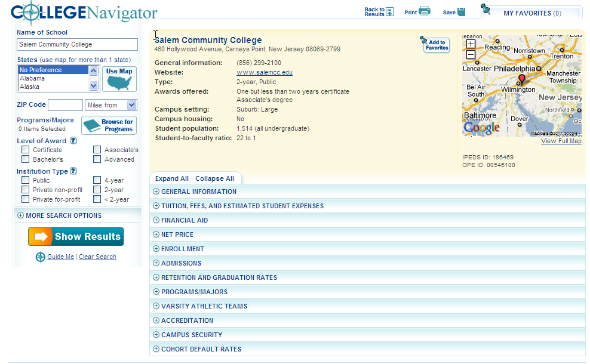
Task: Click the Save disk icon
Action: tap(462, 12)
